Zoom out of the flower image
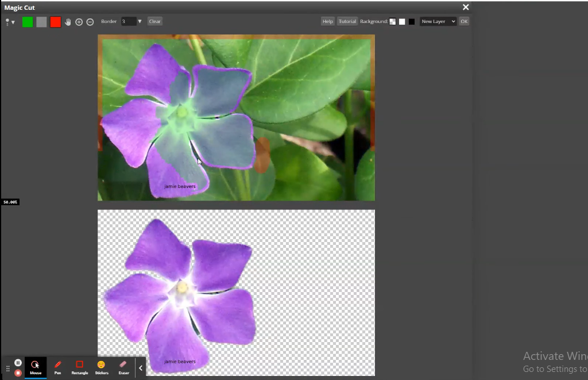Screen dimensions: 588x380 click(x=90, y=21)
